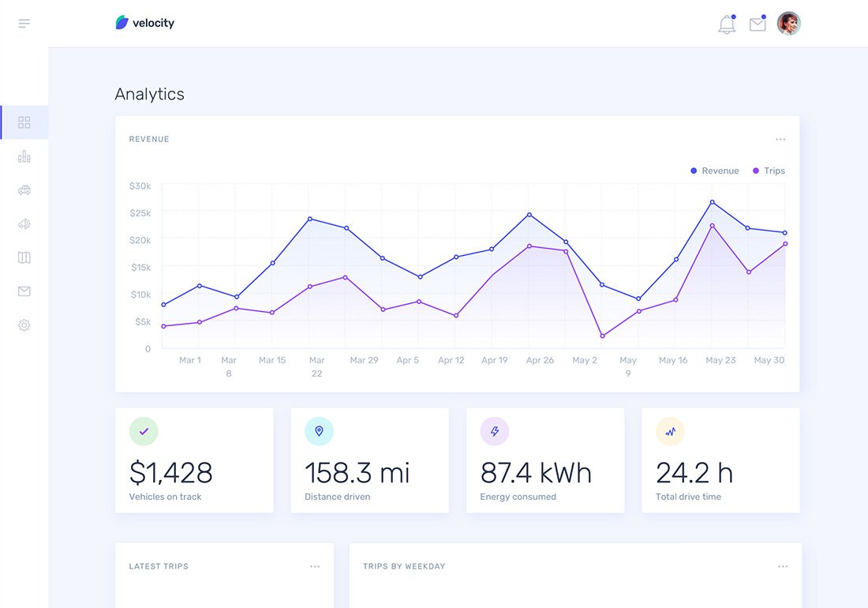
Task: Click the velocity logo
Action: [145, 23]
